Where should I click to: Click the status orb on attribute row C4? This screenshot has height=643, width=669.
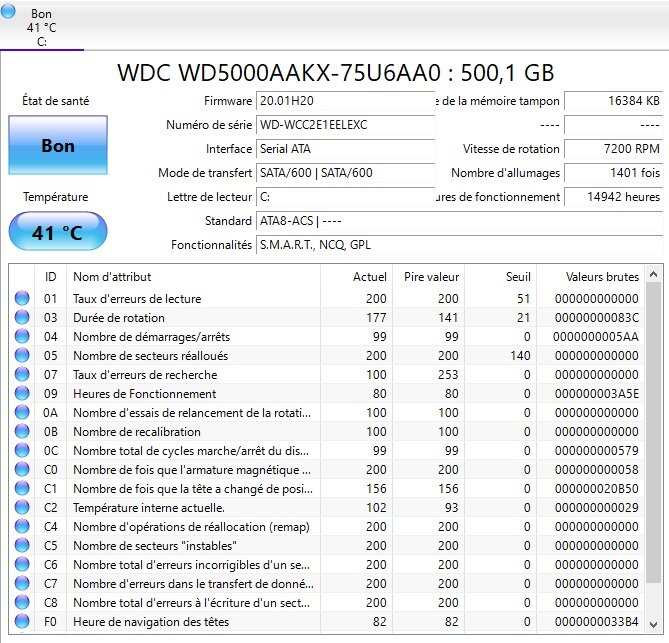[x=22, y=526]
